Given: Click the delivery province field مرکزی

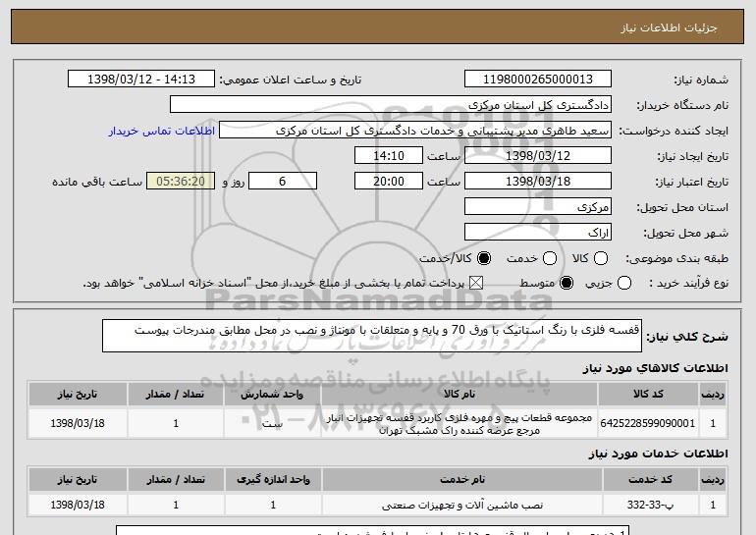Looking at the screenshot, I should click(538, 207).
